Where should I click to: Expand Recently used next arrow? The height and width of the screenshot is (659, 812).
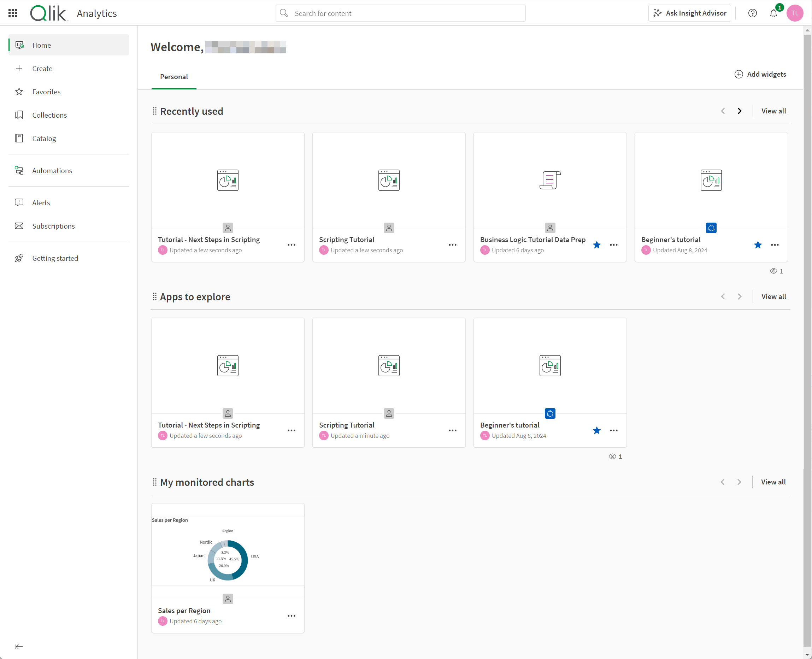click(740, 111)
